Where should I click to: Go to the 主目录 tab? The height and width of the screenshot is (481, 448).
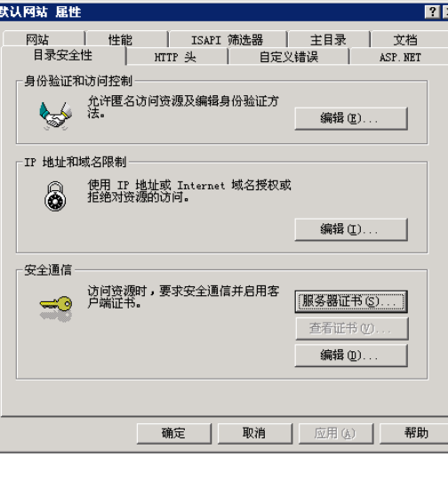[x=329, y=39]
